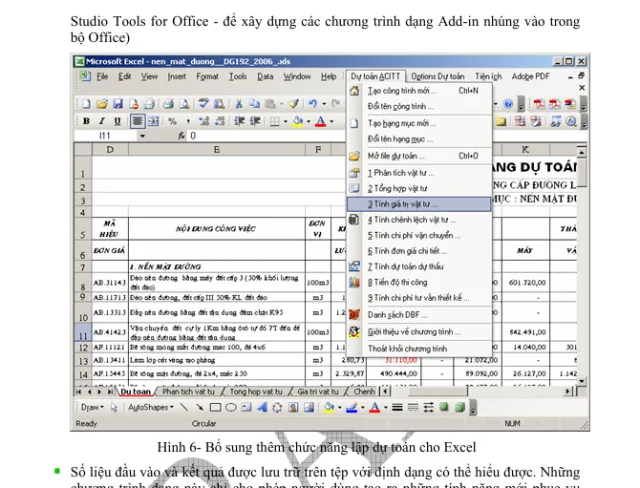
Task: Select the Rectangle drawing tool
Action: coord(215,407)
